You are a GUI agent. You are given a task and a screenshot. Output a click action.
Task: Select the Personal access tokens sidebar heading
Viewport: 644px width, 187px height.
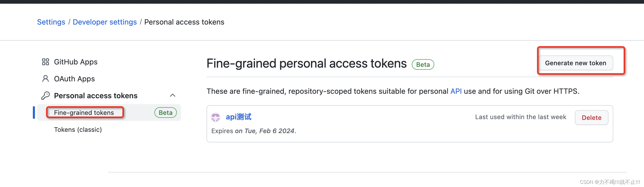[x=96, y=96]
